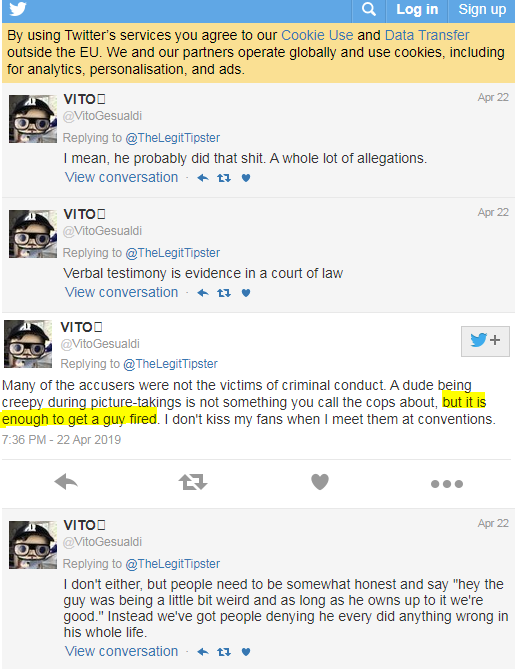
Task: Open @TheLegitTipster mention in the main tweet
Action: pyautogui.click(x=170, y=364)
